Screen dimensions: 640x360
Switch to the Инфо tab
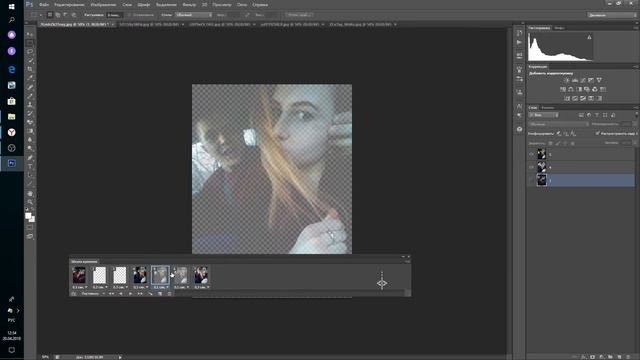pyautogui.click(x=560, y=28)
